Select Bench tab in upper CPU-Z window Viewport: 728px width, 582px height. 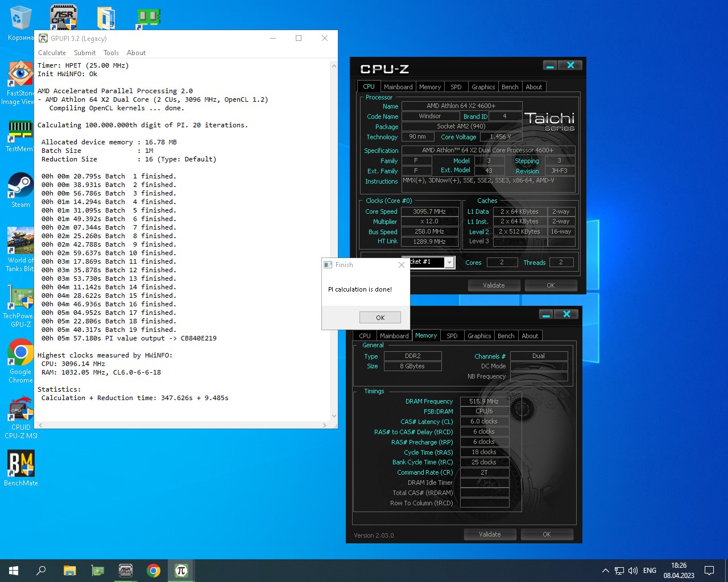click(510, 87)
